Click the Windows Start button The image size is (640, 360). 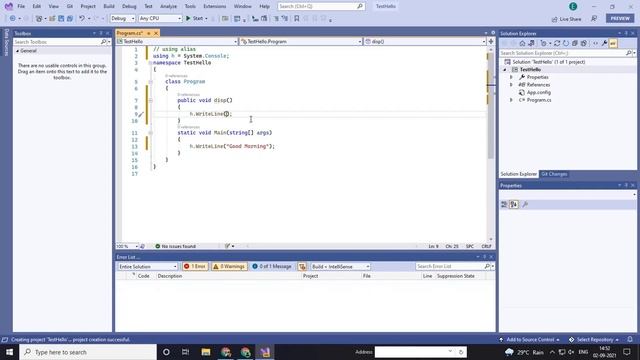pyautogui.click(x=9, y=352)
